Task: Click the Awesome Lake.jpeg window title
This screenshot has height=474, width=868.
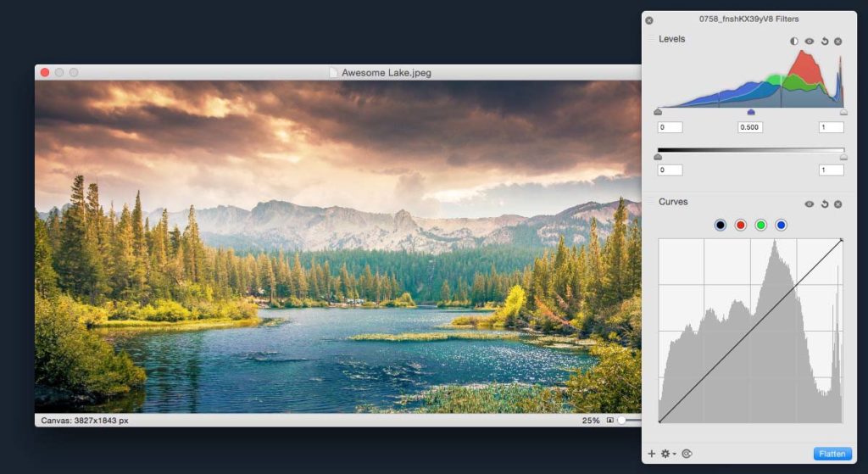Action: (387, 73)
